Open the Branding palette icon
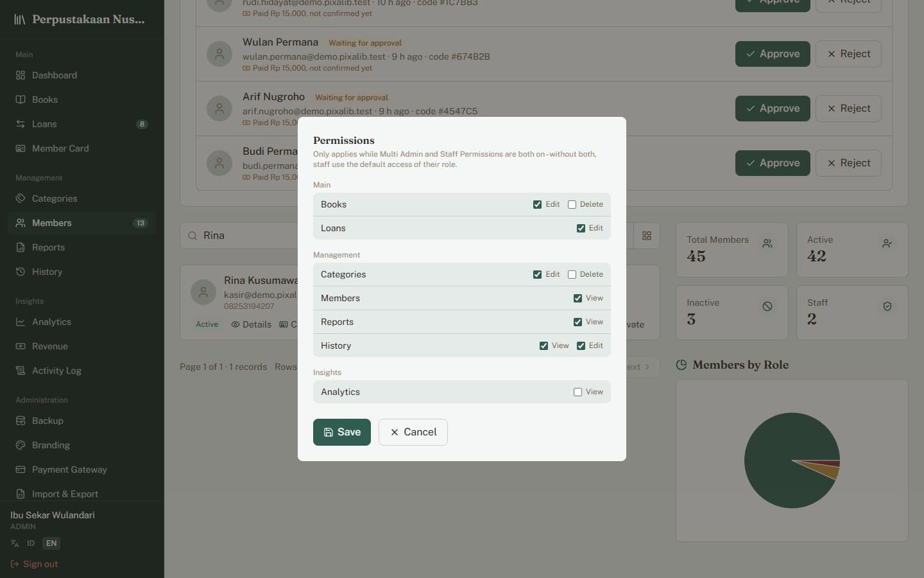 [x=21, y=445]
